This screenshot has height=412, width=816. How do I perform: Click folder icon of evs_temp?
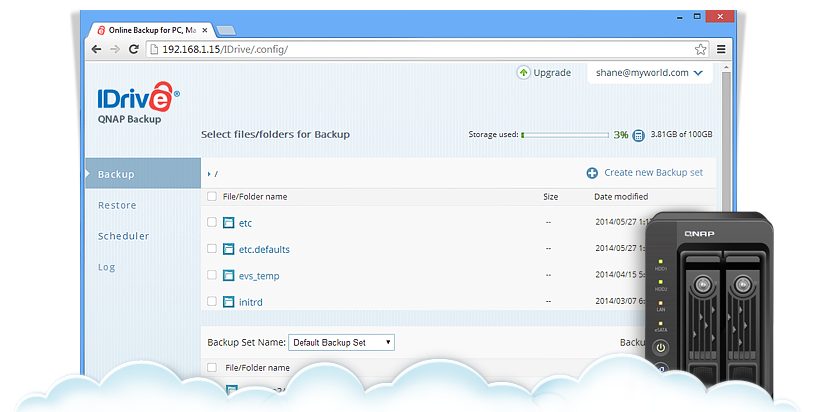(x=228, y=275)
